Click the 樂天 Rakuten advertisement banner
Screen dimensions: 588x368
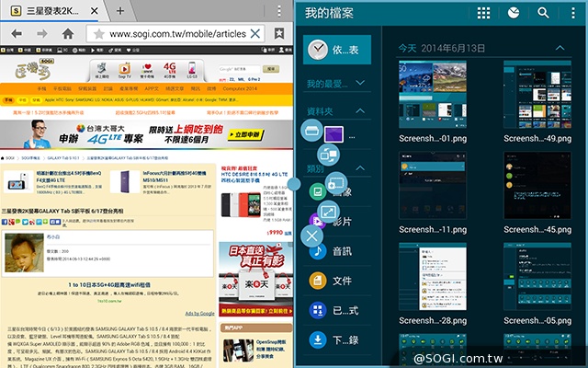(255, 279)
